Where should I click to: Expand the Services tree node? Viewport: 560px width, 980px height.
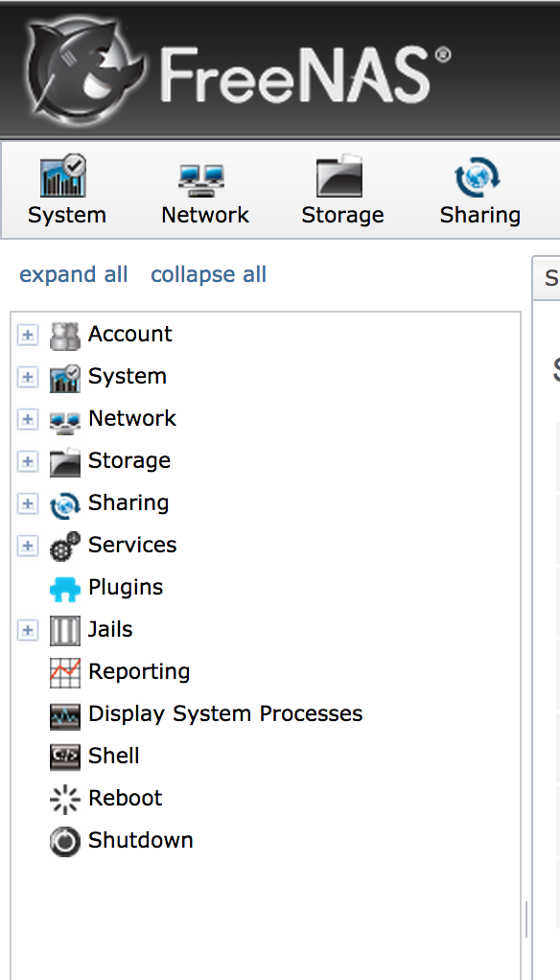click(27, 547)
